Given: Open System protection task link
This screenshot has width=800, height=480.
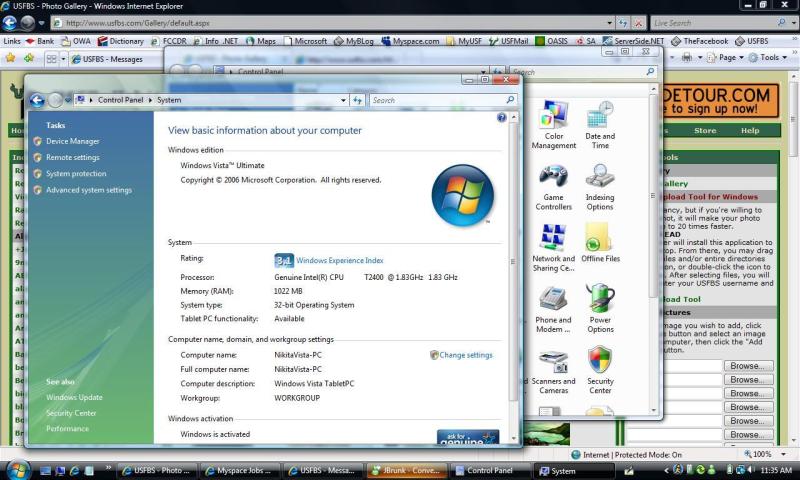Looking at the screenshot, I should 76,174.
